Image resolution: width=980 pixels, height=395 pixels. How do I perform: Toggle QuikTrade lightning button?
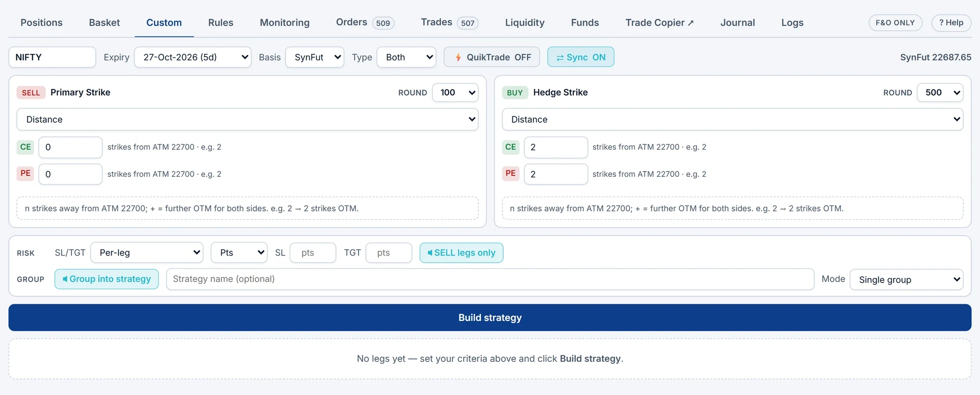click(492, 57)
